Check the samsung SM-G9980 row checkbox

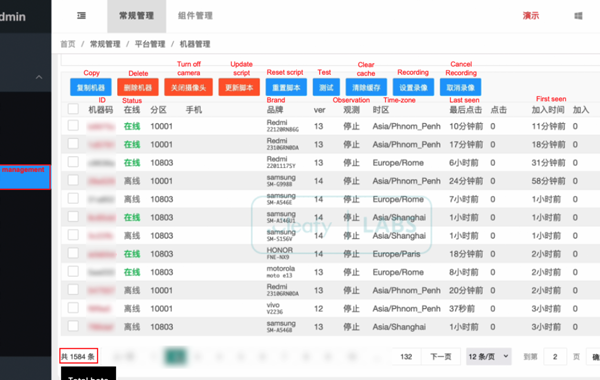73,180
